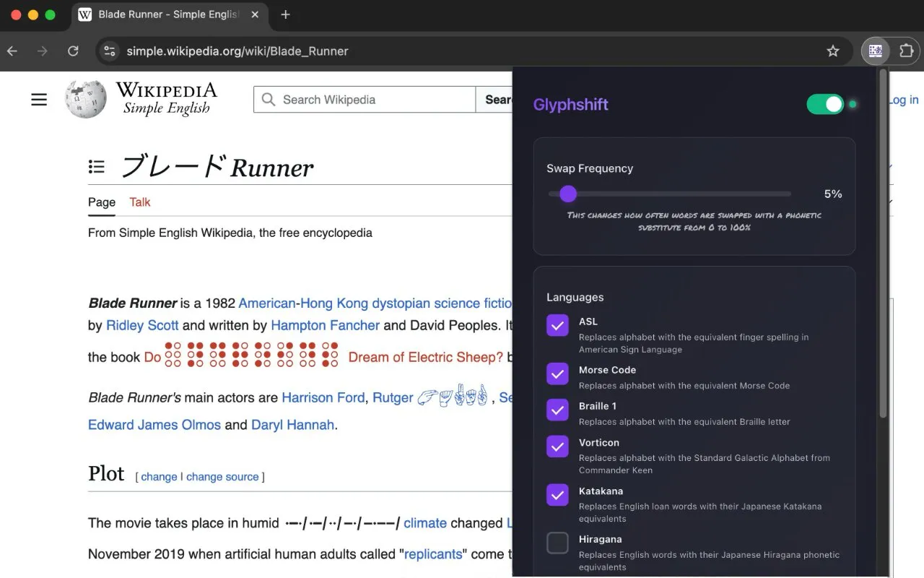
Task: View site information icon in address bar
Action: click(x=110, y=51)
